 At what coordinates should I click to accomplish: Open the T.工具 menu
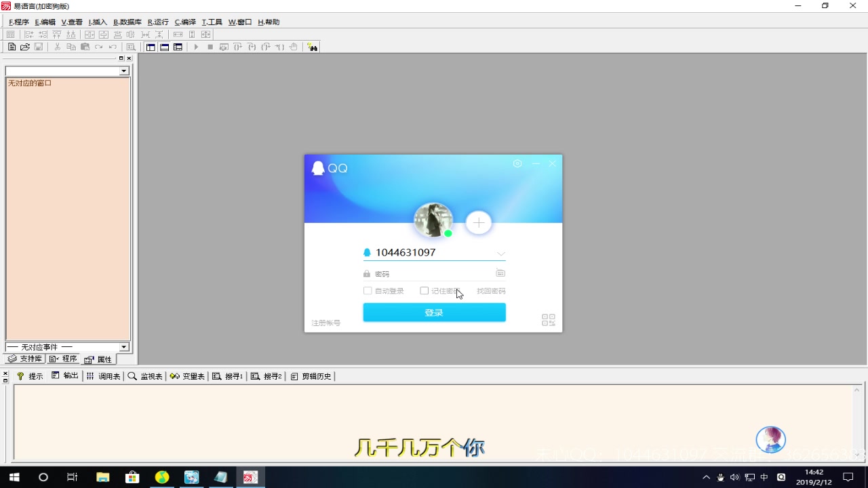pyautogui.click(x=212, y=22)
